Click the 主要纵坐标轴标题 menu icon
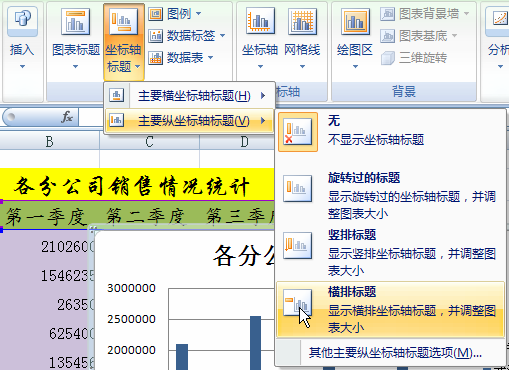 pos(116,120)
